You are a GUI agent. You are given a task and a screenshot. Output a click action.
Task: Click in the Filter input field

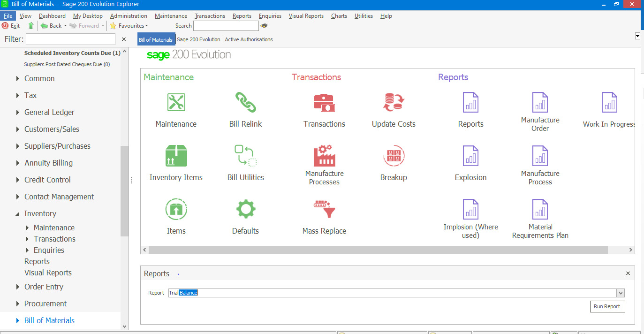pos(70,39)
